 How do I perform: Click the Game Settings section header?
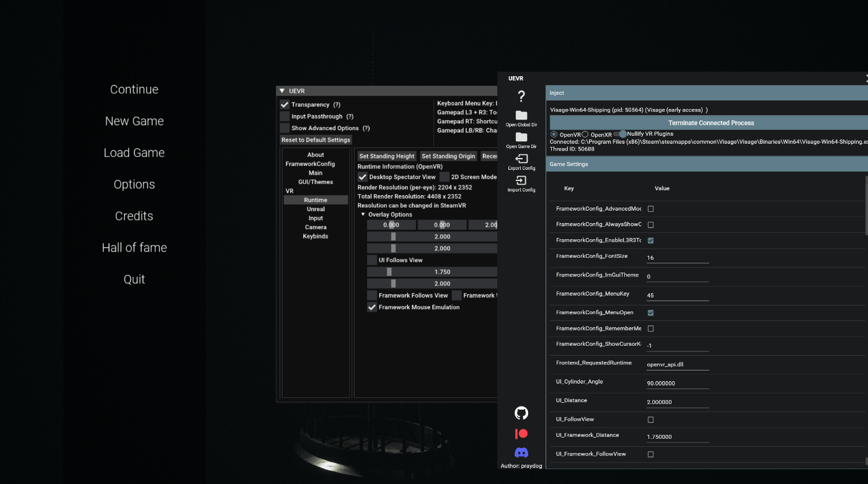pyautogui.click(x=707, y=164)
